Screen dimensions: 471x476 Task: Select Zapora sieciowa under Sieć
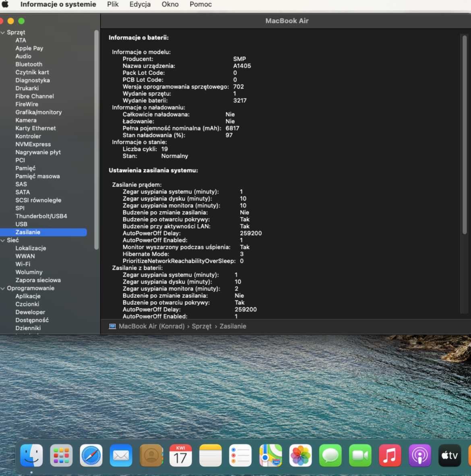pyautogui.click(x=38, y=280)
